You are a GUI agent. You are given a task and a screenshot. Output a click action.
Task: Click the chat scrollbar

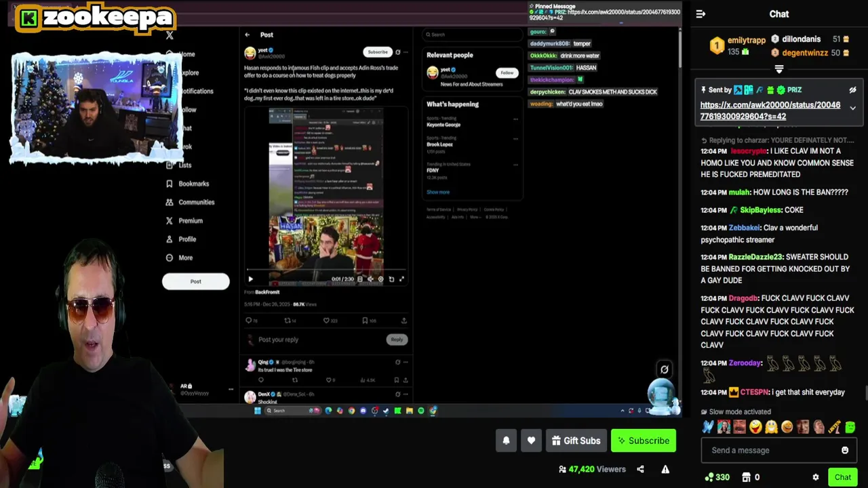tap(865, 393)
